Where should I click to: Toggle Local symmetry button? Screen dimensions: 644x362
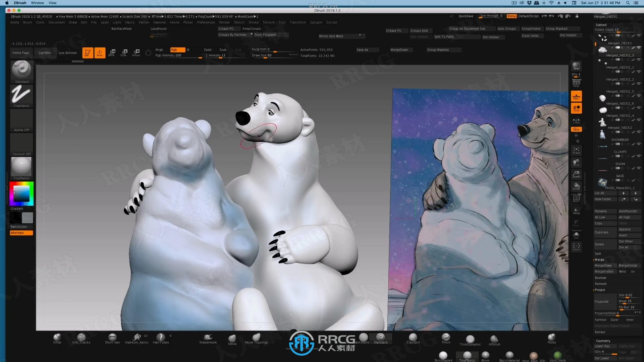tap(576, 108)
